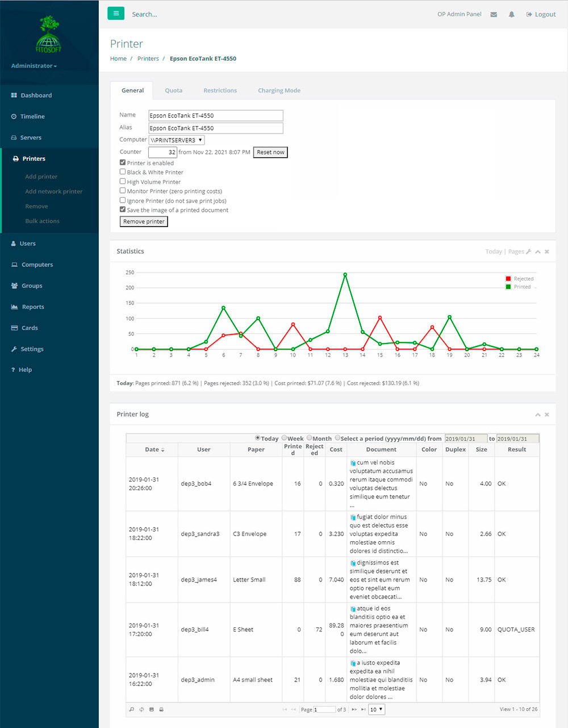
Task: Open document icon for dep3_admin row
Action: pyautogui.click(x=353, y=663)
